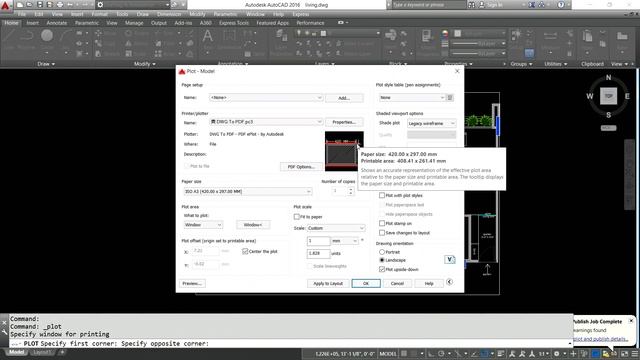The image size is (640, 360).
Task: Click the Plot printer icon in quick access toolbar
Action: pyautogui.click(x=60, y=5)
